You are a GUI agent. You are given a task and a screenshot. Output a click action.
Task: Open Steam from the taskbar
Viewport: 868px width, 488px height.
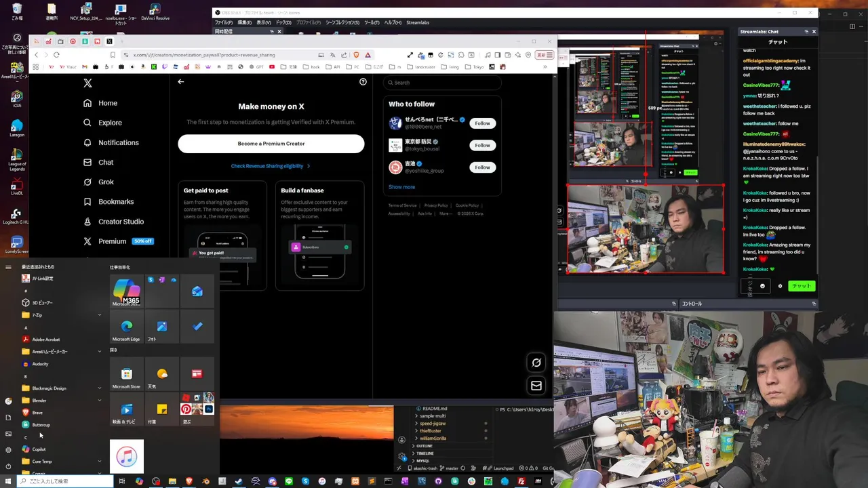(239, 481)
